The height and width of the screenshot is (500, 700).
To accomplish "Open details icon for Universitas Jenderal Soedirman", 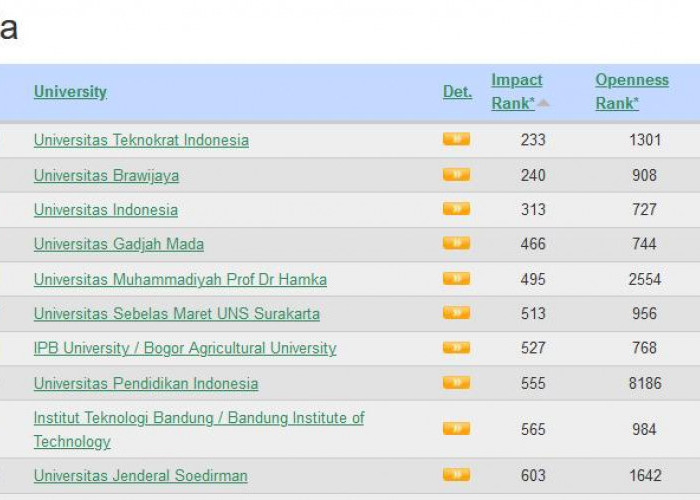I will click(456, 475).
